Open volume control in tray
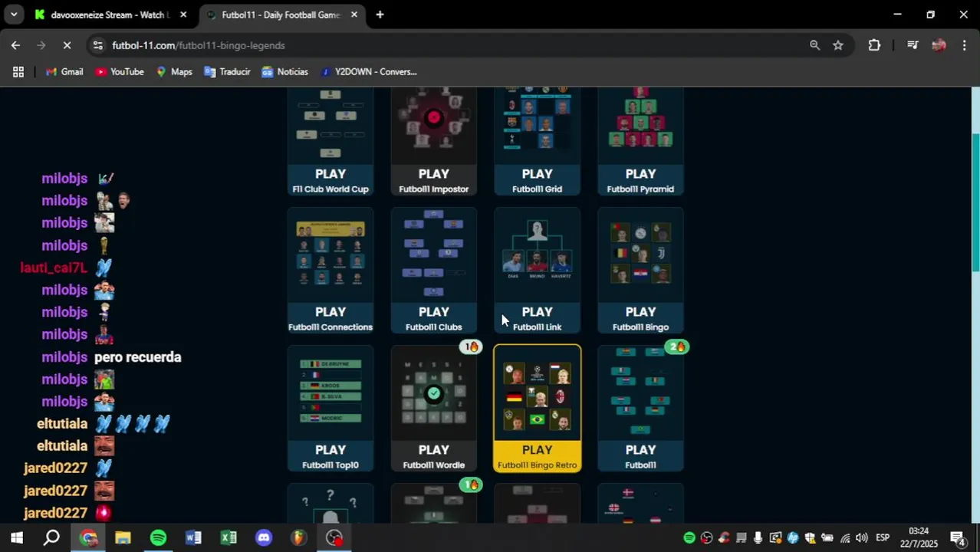 coord(862,537)
